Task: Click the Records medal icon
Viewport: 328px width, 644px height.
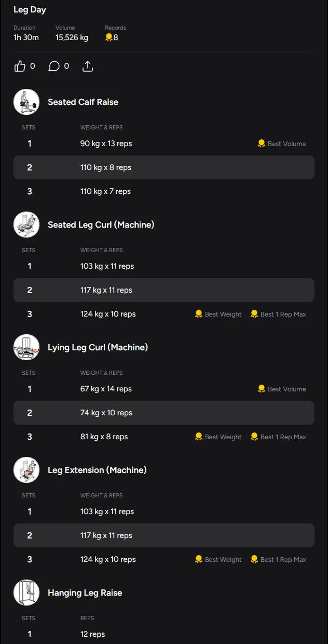Action: pyautogui.click(x=108, y=37)
